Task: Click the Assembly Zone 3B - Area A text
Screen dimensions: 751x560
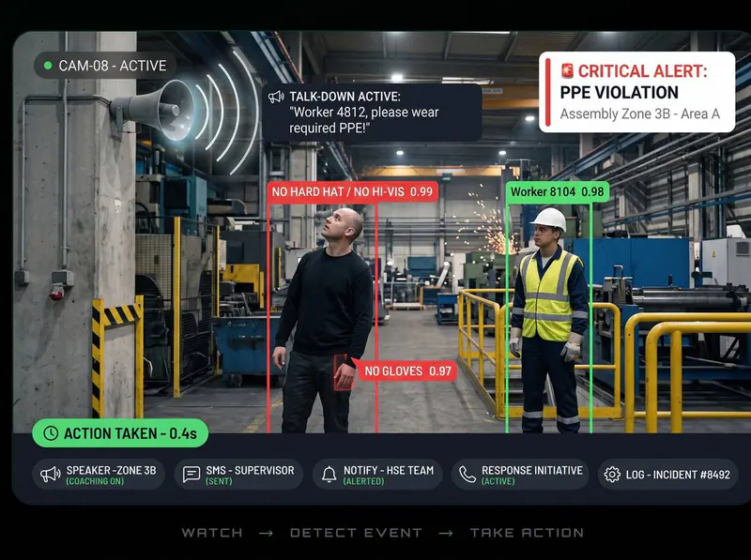Action: coord(640,114)
